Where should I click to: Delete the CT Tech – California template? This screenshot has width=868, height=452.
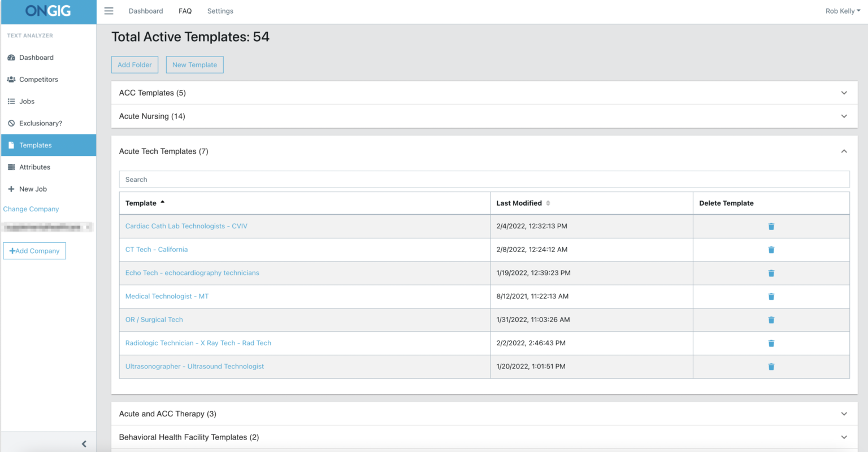(x=771, y=249)
